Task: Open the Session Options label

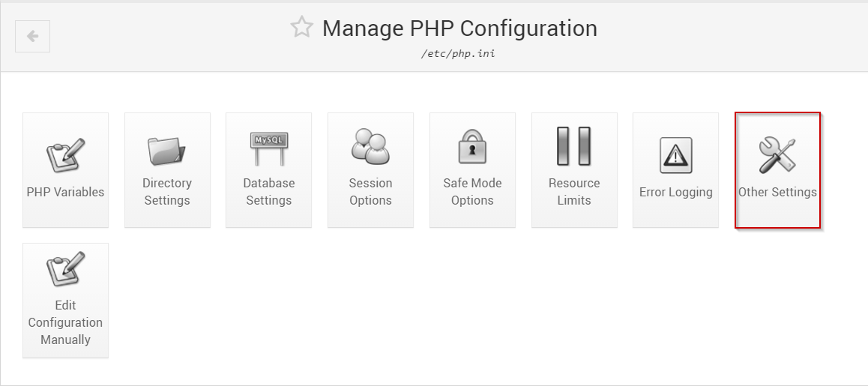Action: (370, 192)
